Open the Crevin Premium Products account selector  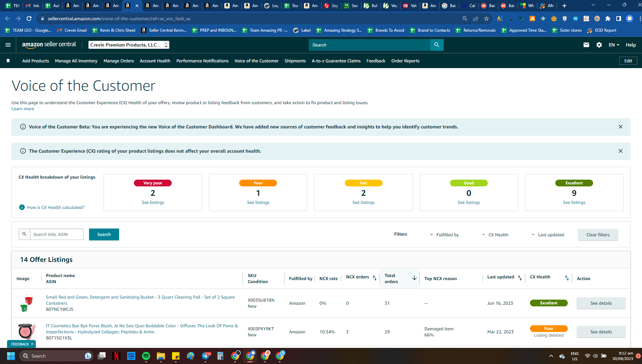pyautogui.click(x=129, y=45)
